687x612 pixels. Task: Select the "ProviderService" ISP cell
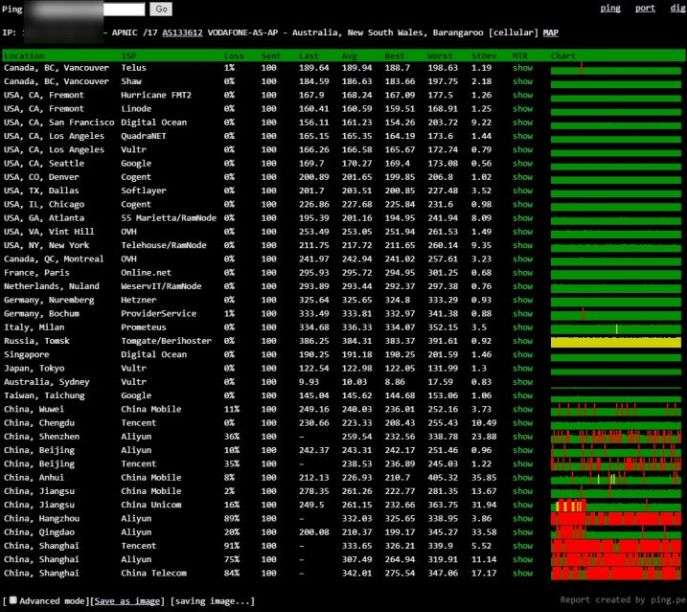click(x=159, y=314)
